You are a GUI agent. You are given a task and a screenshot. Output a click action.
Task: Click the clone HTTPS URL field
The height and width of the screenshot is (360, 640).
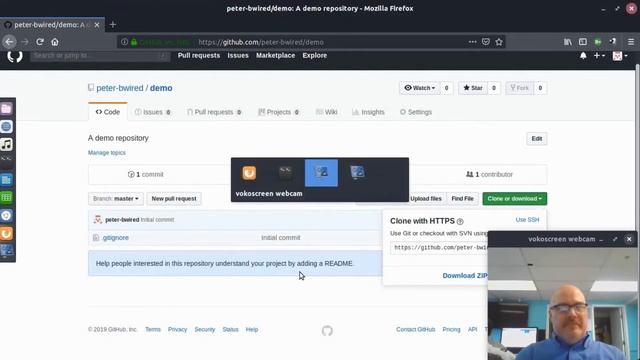439,248
